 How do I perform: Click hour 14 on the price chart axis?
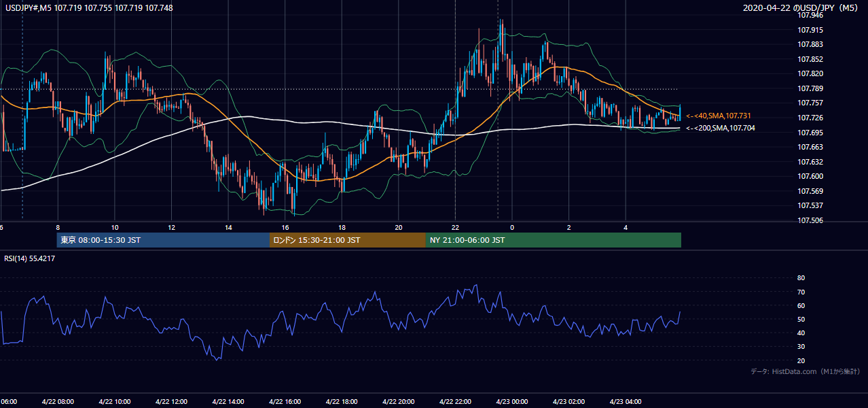pyautogui.click(x=228, y=228)
